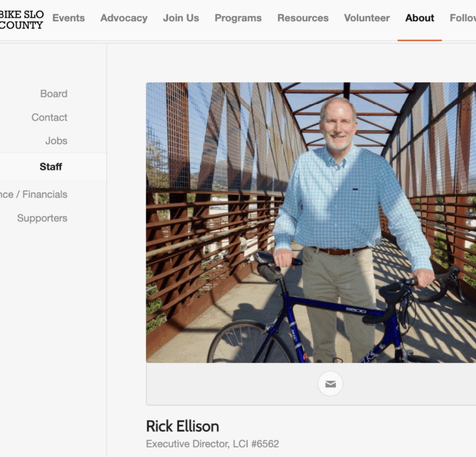Open the Events menu
The width and height of the screenshot is (476, 457).
[69, 18]
